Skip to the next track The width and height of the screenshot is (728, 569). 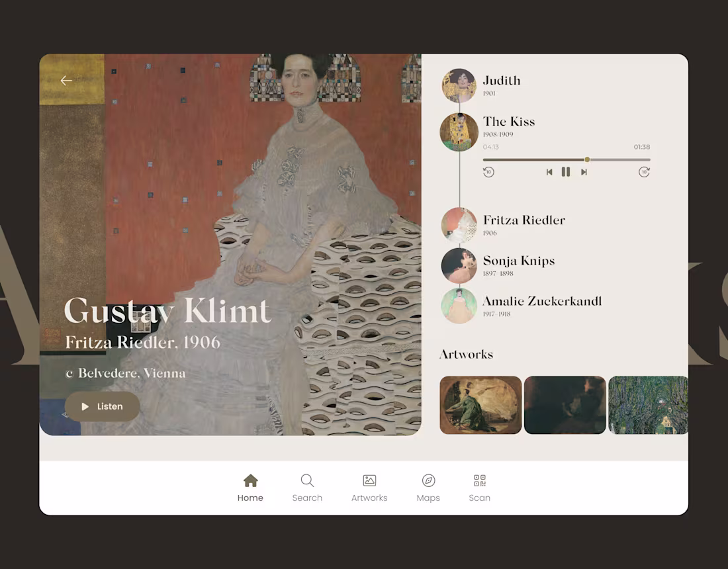pos(584,172)
